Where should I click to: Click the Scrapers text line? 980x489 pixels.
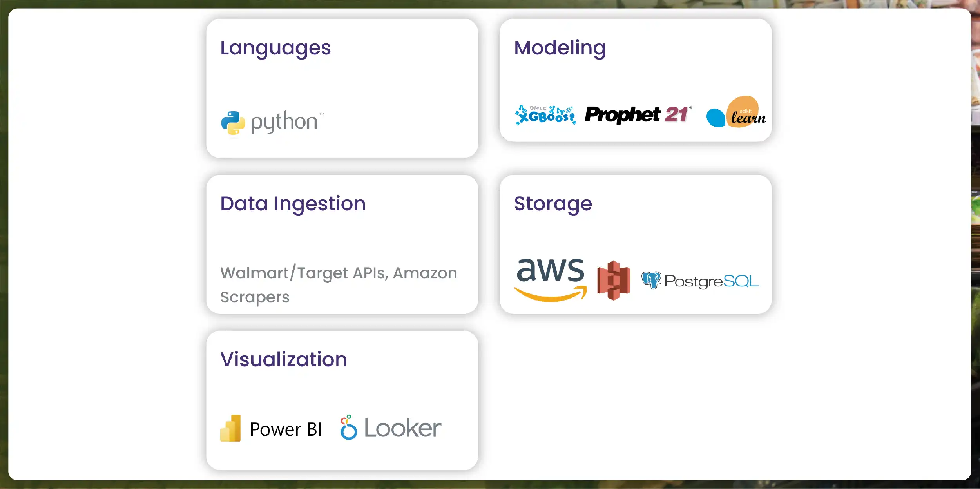(x=255, y=297)
